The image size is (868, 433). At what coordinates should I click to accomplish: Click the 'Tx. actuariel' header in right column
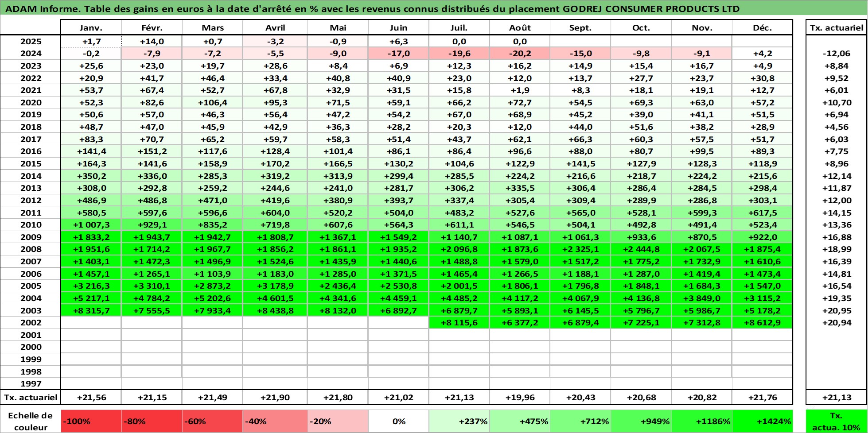(836, 27)
